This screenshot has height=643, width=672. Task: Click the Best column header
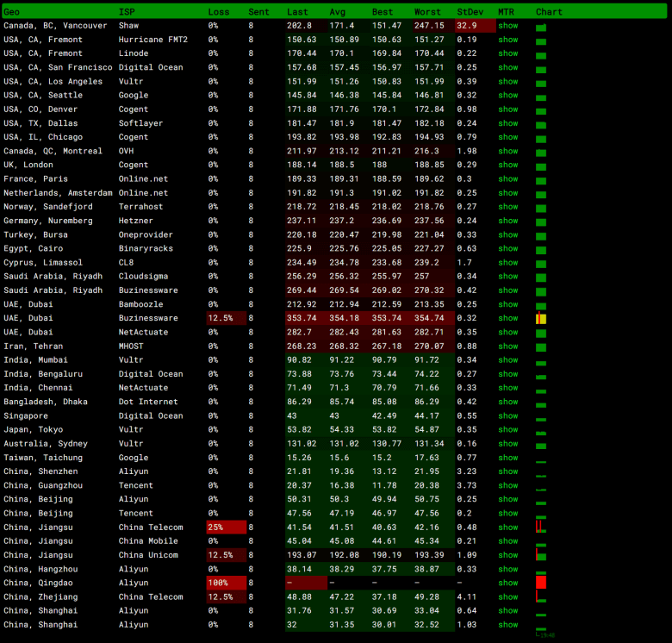[383, 12]
